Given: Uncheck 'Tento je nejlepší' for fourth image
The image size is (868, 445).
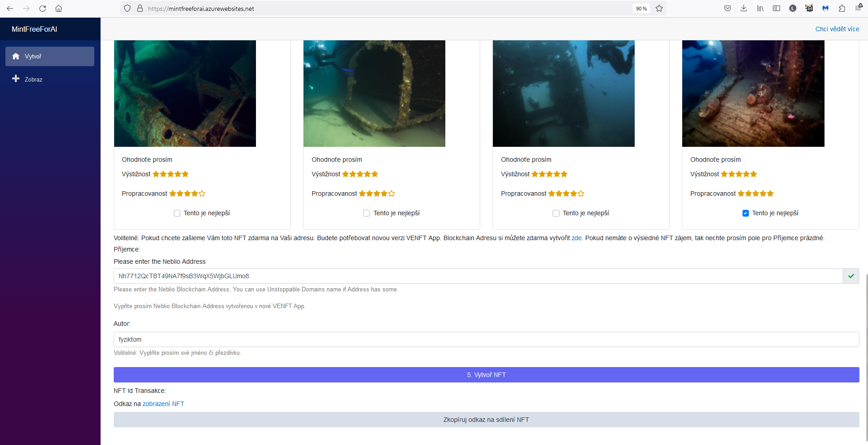Looking at the screenshot, I should pyautogui.click(x=745, y=213).
